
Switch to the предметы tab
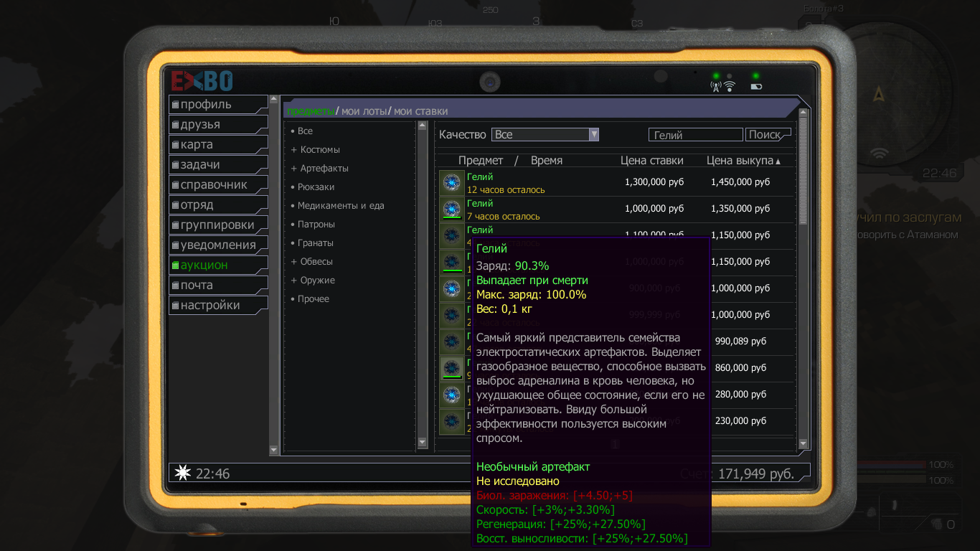[310, 111]
